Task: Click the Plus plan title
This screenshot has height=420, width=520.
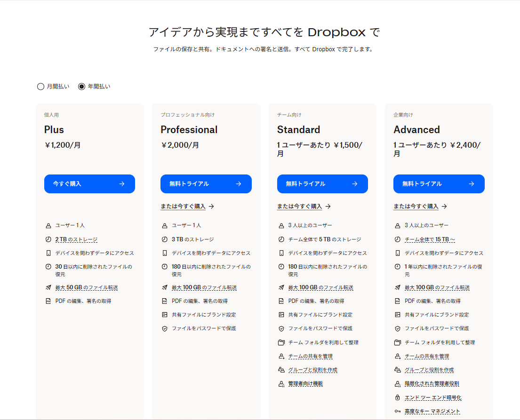Action: click(54, 130)
